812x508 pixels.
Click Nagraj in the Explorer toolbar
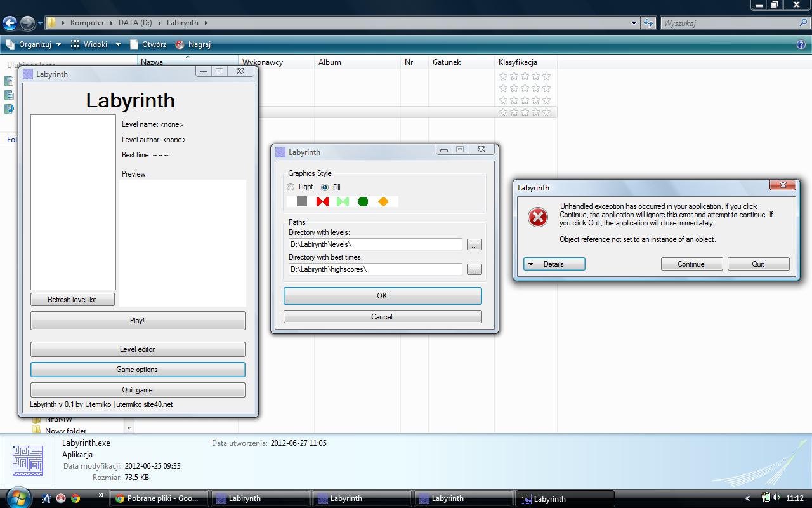[x=193, y=44]
